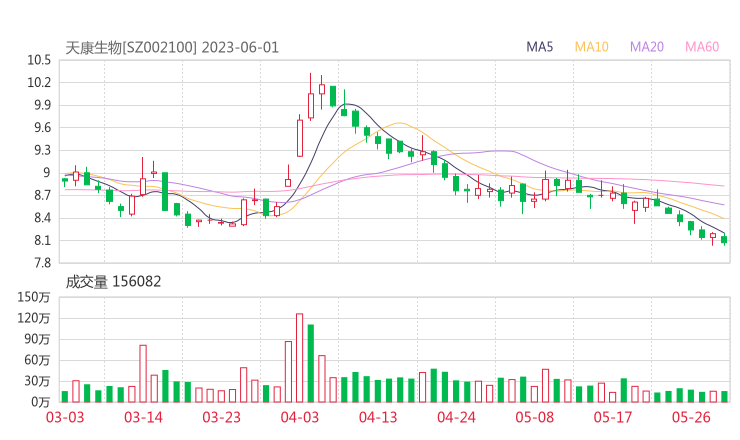The image size is (740, 440).
Task: Select the 05-26 date label
Action: (691, 417)
